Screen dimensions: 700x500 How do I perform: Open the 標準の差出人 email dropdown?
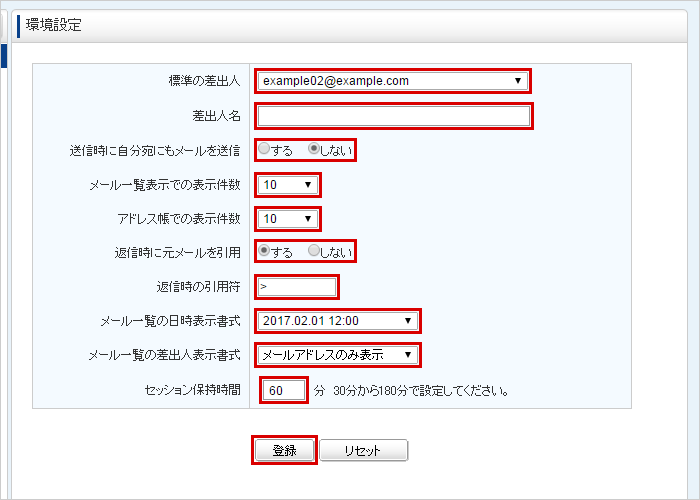(393, 81)
